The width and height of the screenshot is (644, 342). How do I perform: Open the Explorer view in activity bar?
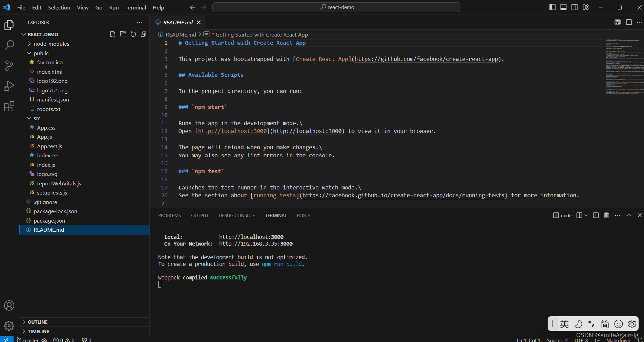point(9,25)
